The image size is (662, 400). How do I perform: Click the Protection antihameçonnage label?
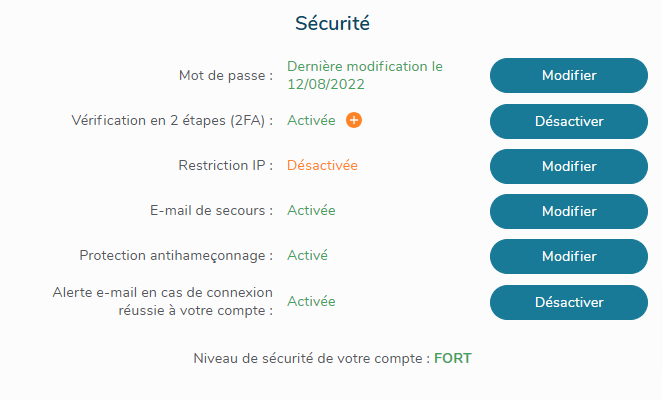click(x=176, y=255)
